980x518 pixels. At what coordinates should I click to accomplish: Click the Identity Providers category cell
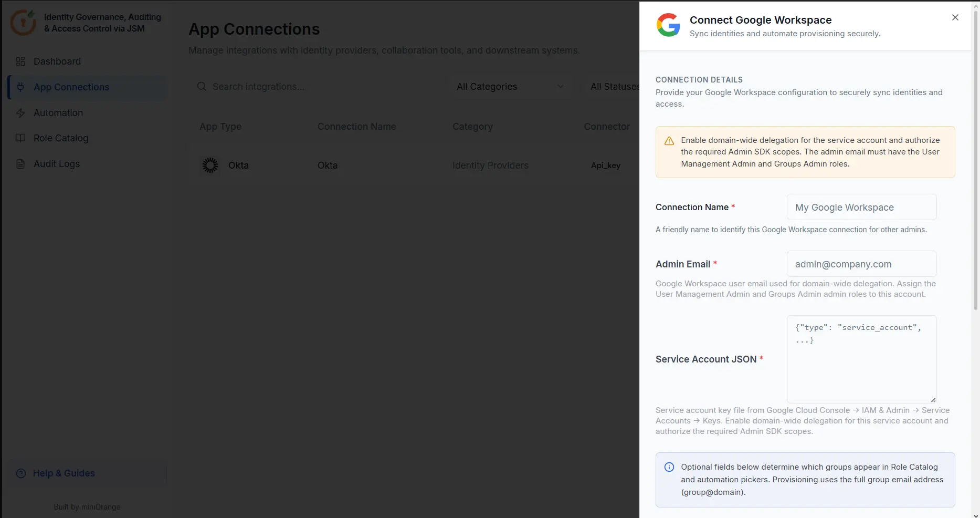click(490, 165)
